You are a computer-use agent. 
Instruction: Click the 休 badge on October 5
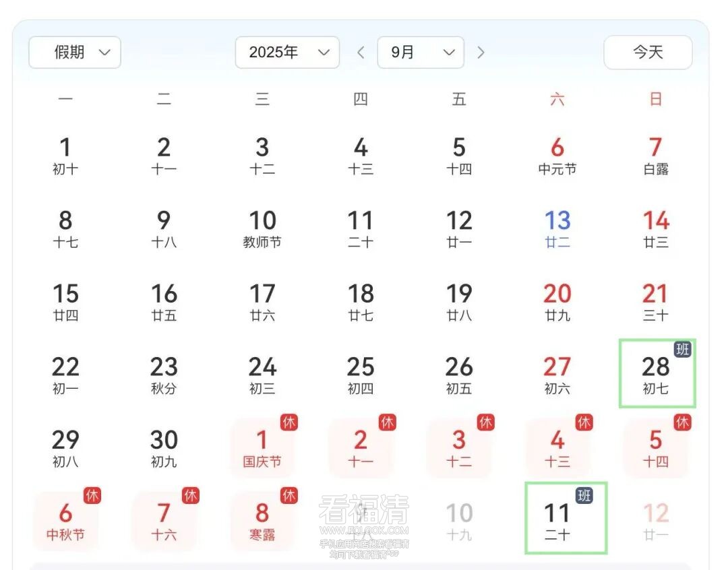683,422
